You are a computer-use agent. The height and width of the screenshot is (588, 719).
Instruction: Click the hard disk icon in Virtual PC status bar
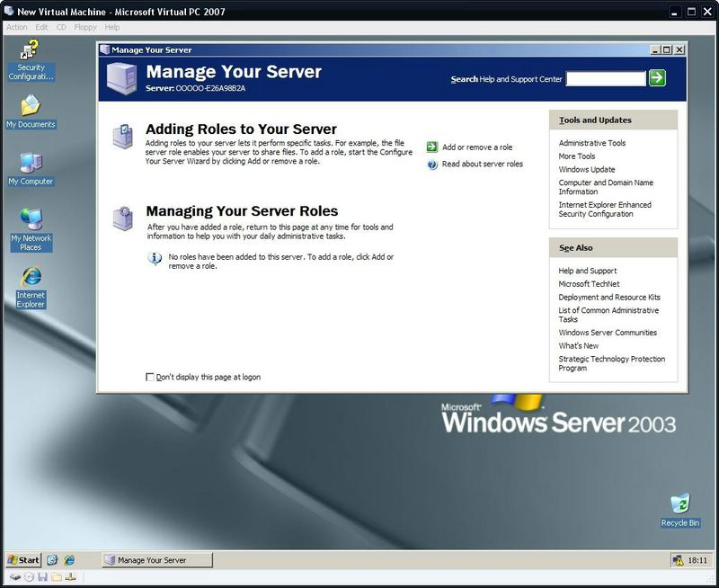(x=15, y=576)
